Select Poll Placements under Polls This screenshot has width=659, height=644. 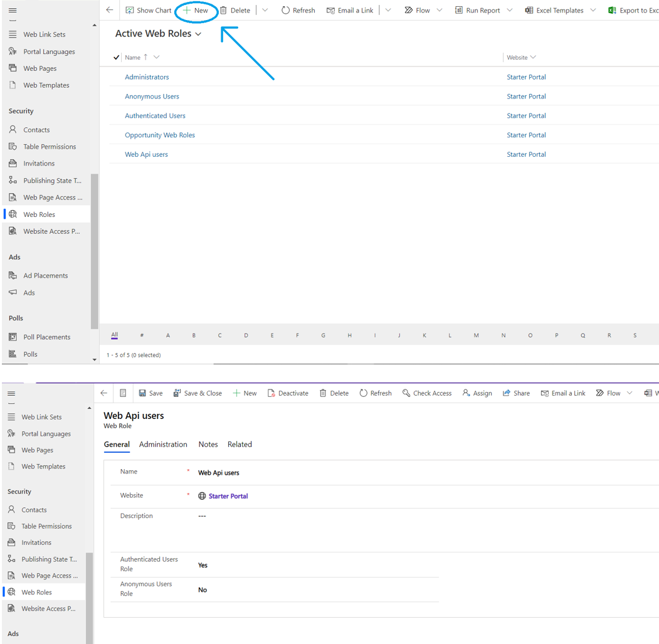(45, 337)
